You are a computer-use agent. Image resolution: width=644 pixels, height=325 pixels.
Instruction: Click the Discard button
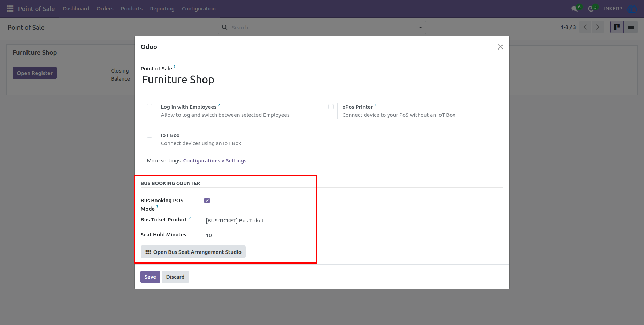click(175, 277)
